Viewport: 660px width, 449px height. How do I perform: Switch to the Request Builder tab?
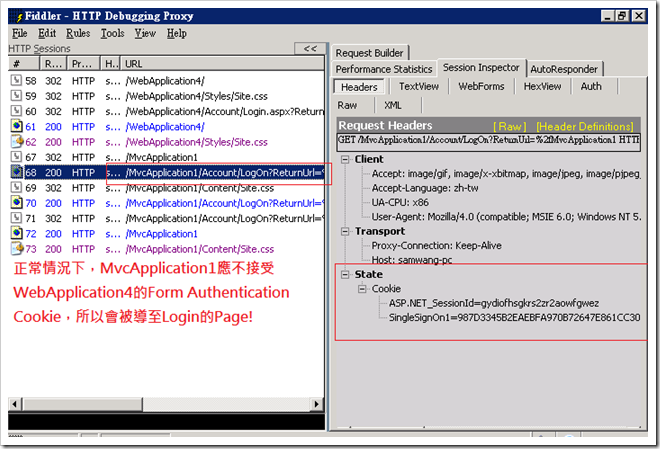click(x=370, y=53)
